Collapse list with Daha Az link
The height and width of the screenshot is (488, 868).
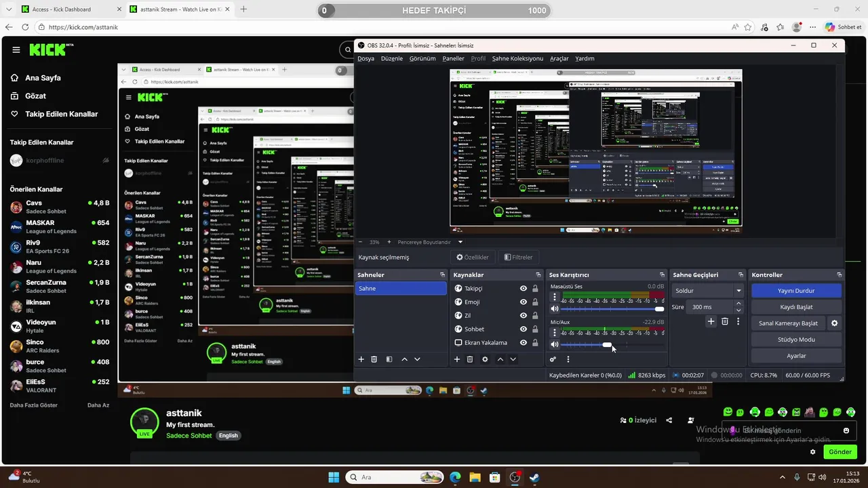98,405
